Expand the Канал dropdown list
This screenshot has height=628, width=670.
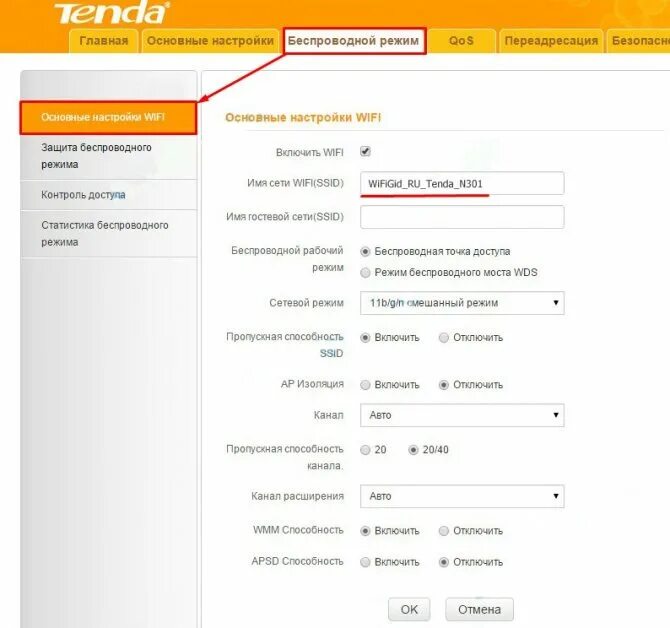[x=462, y=415]
